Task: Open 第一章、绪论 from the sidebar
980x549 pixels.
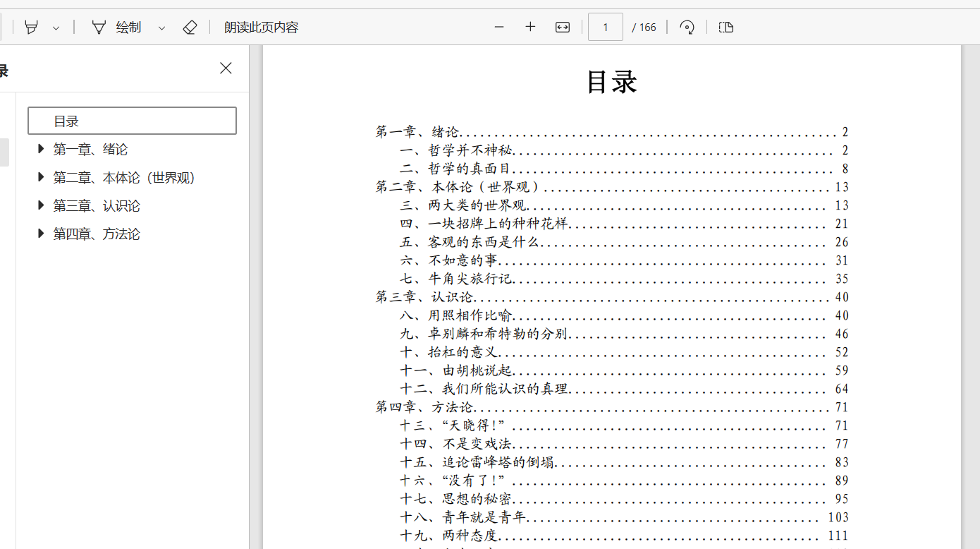Action: click(90, 149)
